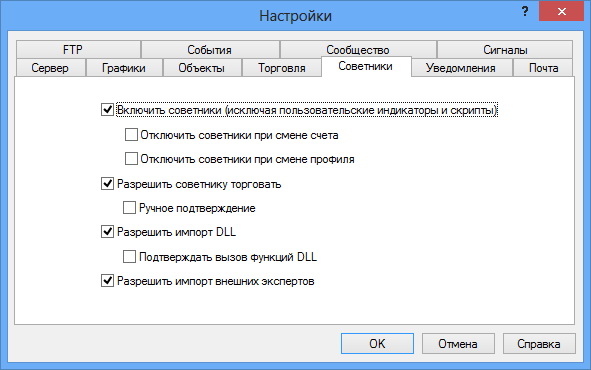Check the Ручное подтверждение option

129,208
